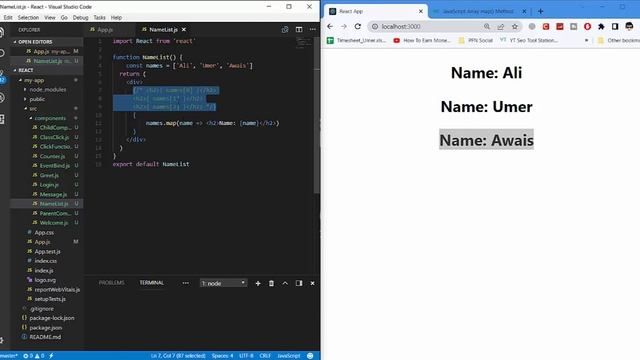Open Counter.js in the explorer

tap(52, 156)
